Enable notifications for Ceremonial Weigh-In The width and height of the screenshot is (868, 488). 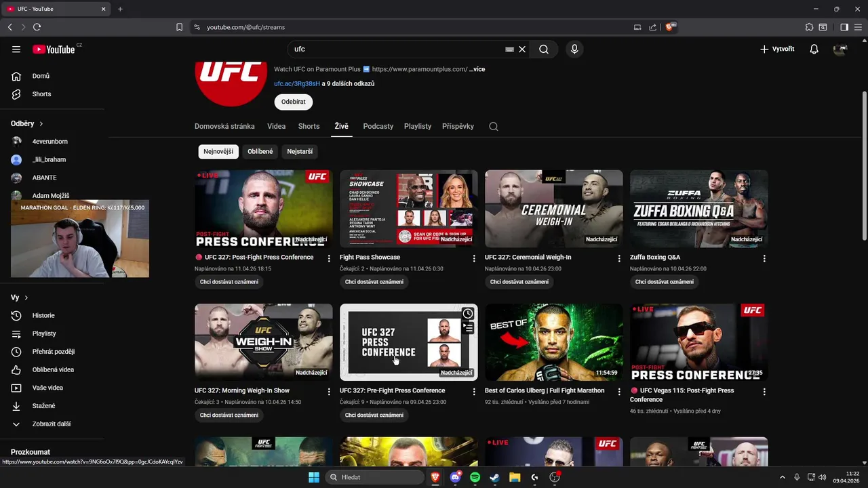519,282
